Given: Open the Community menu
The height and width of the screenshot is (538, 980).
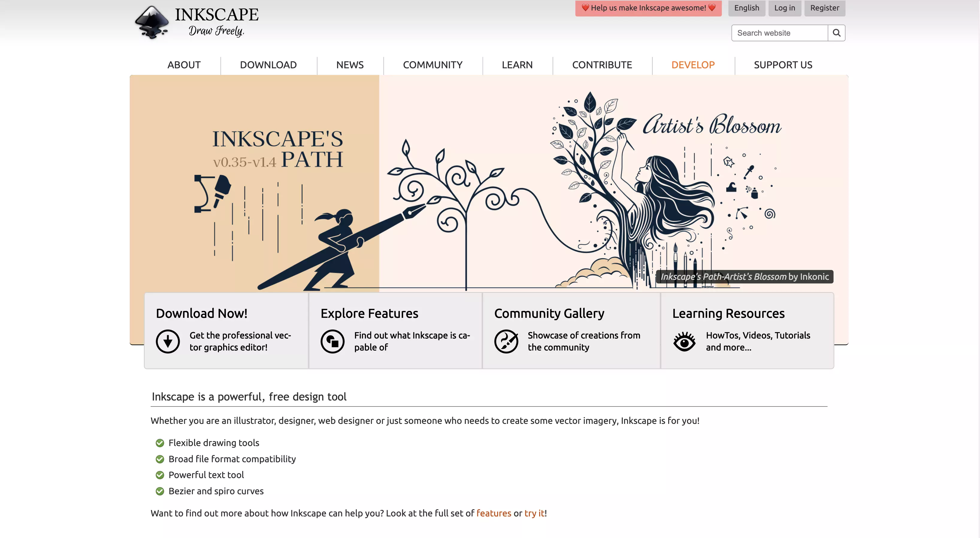Looking at the screenshot, I should 432,65.
